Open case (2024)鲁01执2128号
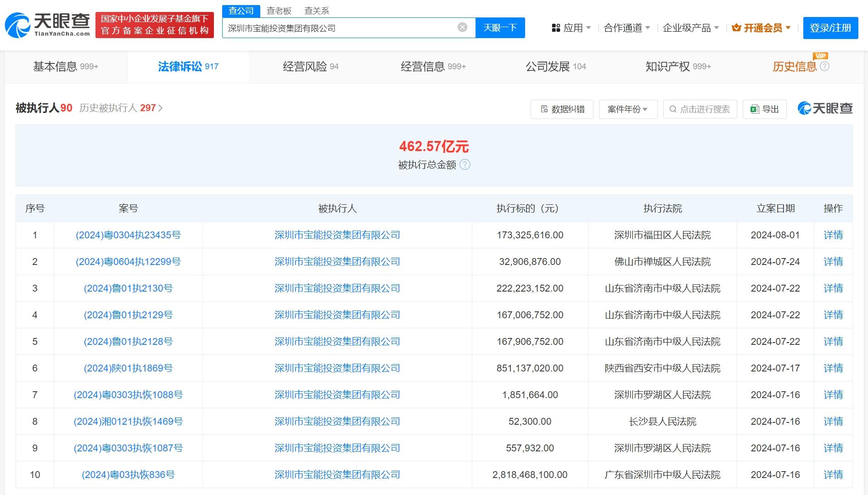 [128, 342]
